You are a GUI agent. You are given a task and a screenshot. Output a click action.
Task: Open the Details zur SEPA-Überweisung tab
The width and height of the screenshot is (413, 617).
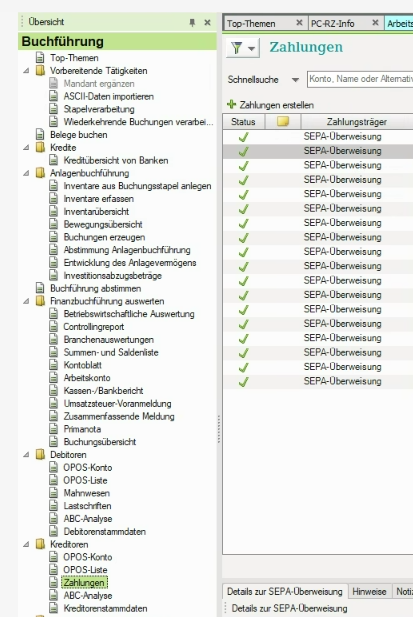(284, 591)
